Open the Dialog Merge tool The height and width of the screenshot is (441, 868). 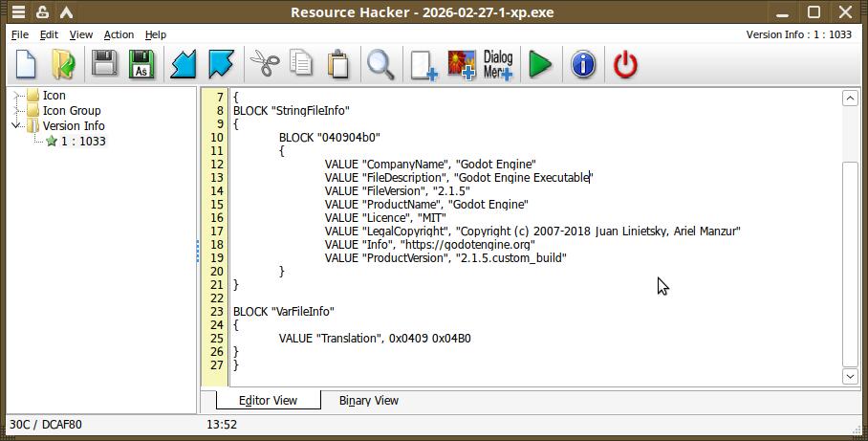[x=498, y=64]
